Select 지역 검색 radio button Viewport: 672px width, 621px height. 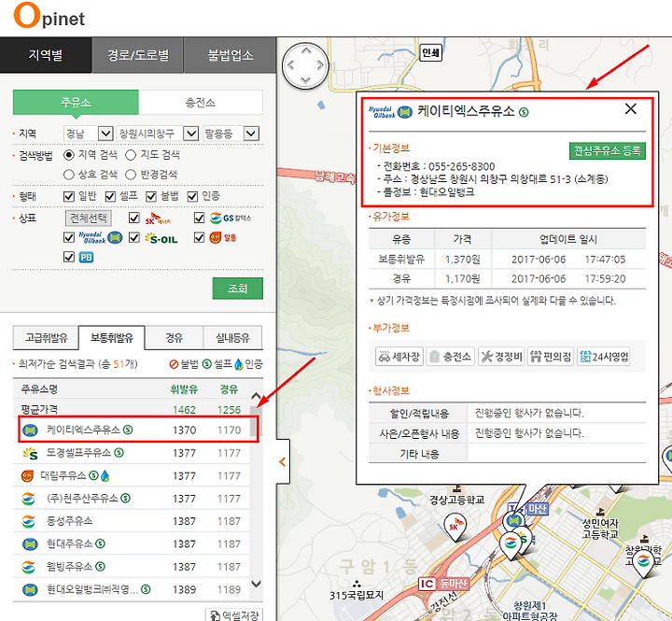pyautogui.click(x=68, y=155)
